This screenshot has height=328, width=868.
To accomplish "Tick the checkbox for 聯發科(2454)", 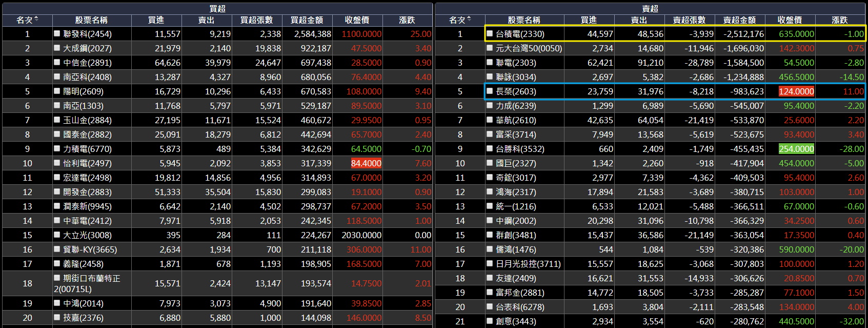I will tap(57, 33).
